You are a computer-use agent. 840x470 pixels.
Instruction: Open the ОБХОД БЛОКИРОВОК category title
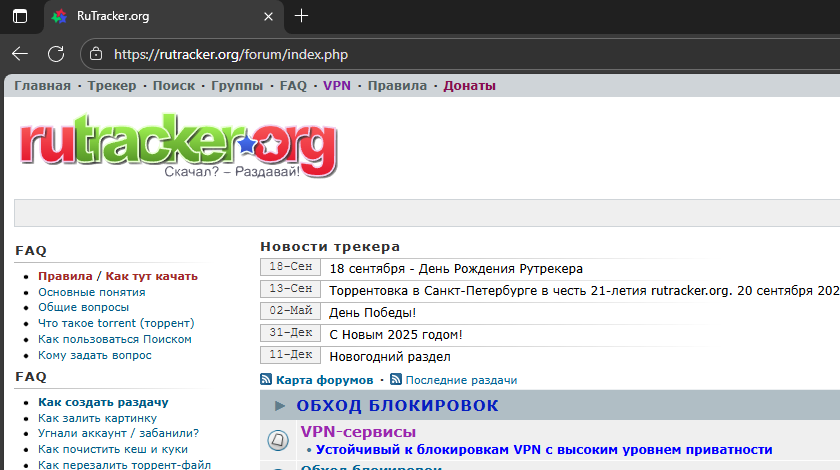[398, 406]
